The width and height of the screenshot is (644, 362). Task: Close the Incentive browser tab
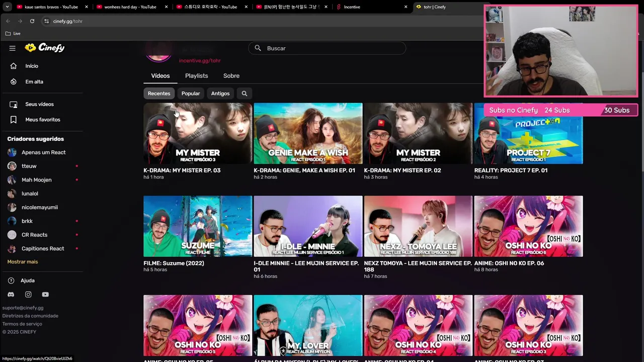point(406,7)
